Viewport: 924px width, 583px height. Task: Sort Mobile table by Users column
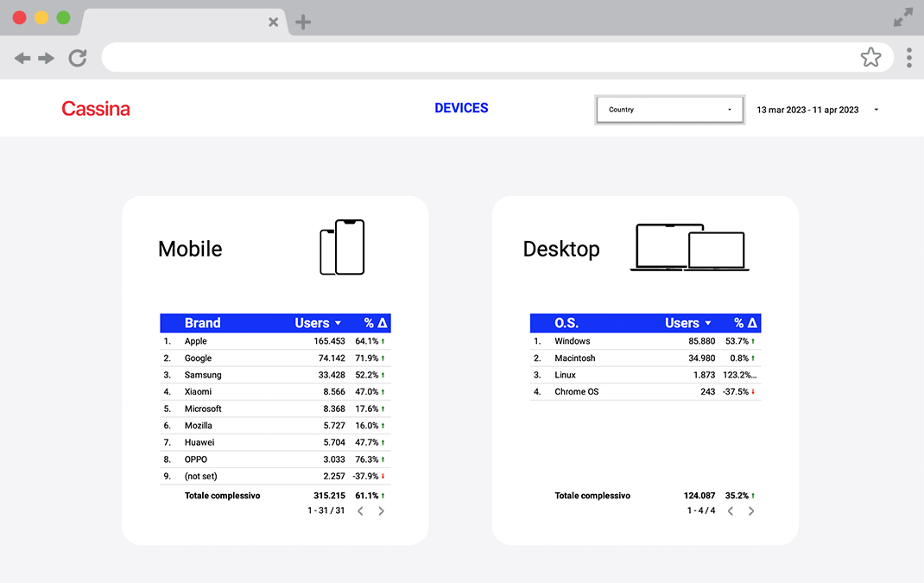(318, 323)
